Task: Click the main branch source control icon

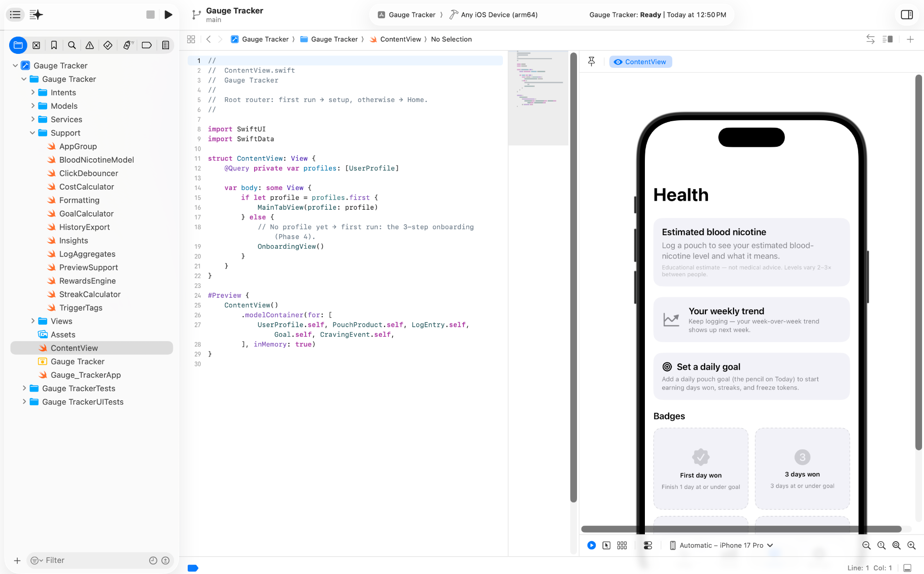Action: pyautogui.click(x=196, y=15)
